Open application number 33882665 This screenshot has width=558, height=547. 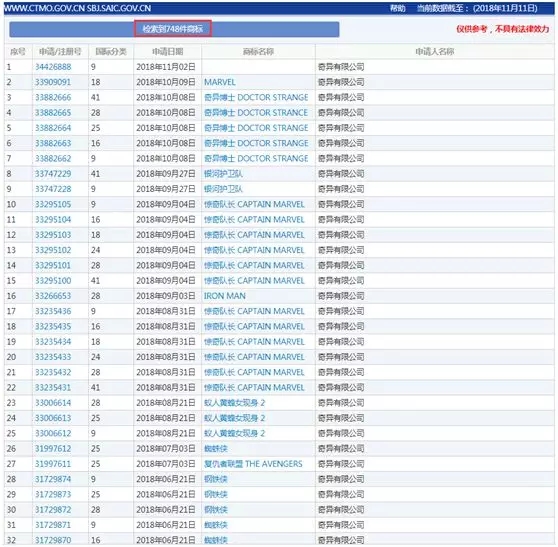pyautogui.click(x=53, y=113)
